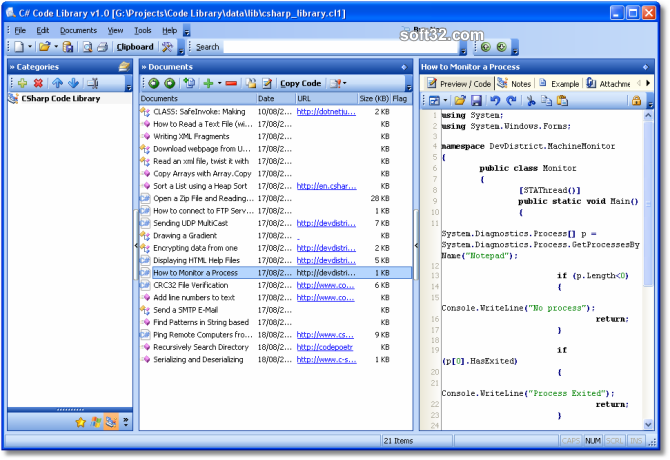The width and height of the screenshot is (670, 460).
Task: Open the Help menu
Action: point(169,30)
